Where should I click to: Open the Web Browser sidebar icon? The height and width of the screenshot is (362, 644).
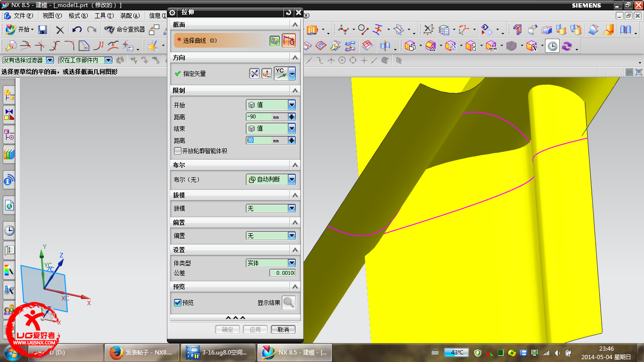point(9,205)
